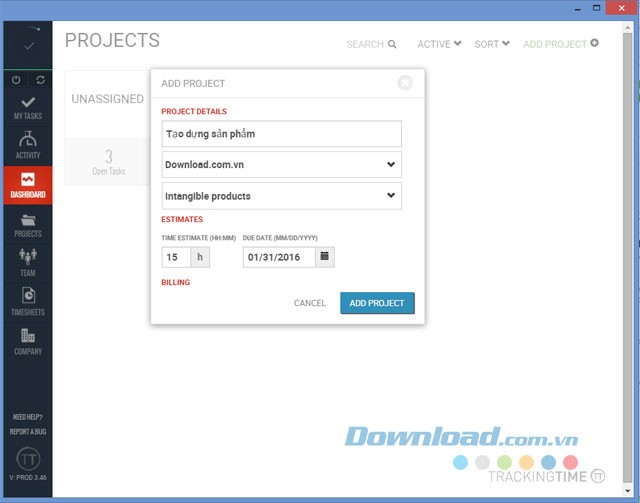Open the Active filter dropdown
640x503 pixels.
tap(439, 44)
